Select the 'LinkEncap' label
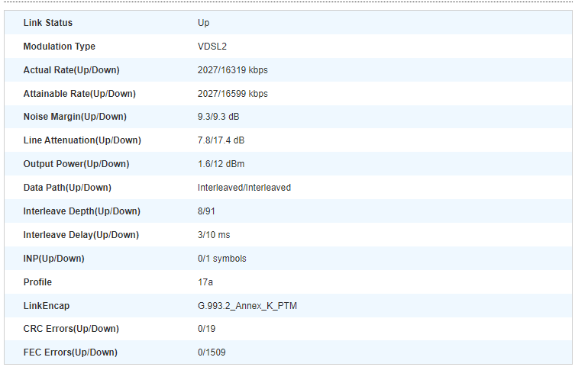 click(x=47, y=306)
